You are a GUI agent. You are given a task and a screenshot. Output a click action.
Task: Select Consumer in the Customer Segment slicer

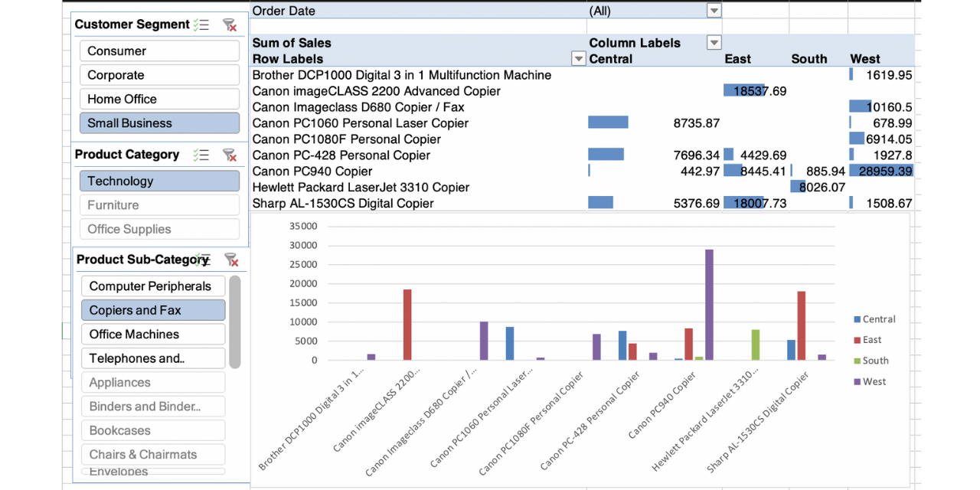pyautogui.click(x=159, y=51)
